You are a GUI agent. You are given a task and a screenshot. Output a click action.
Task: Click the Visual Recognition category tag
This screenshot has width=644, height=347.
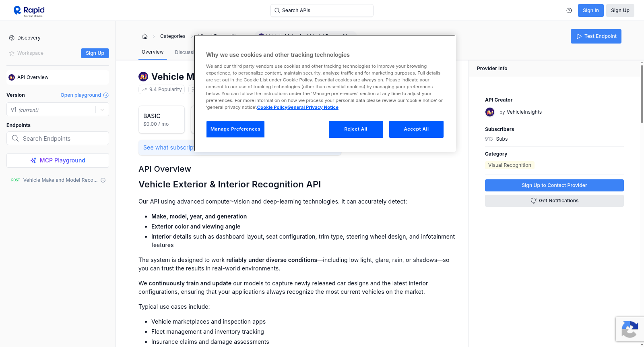tap(510, 165)
